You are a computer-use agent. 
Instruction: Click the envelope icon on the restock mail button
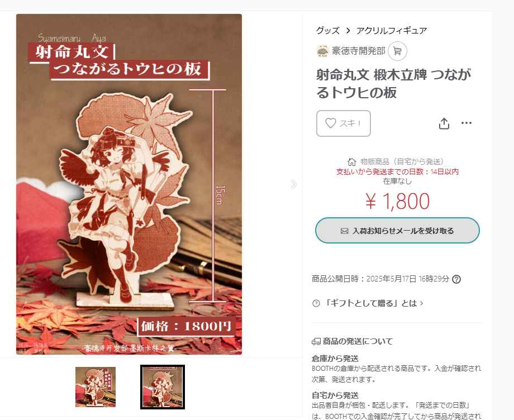click(345, 231)
